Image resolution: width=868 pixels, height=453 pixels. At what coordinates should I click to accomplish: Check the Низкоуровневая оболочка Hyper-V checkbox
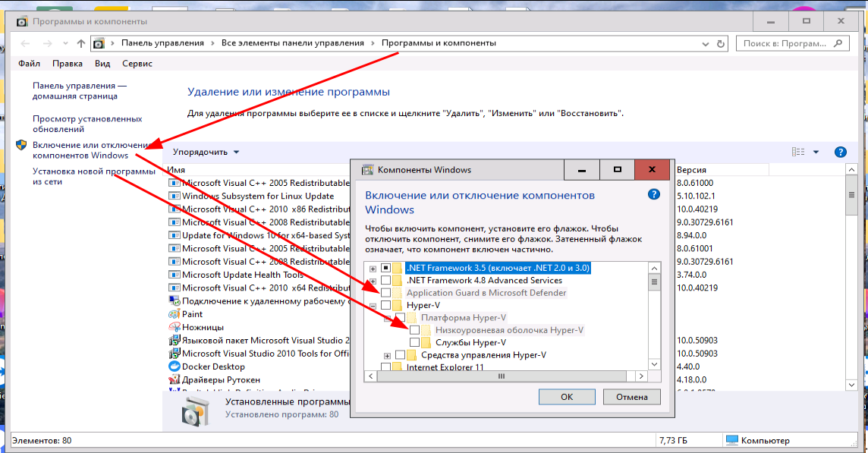coord(414,330)
